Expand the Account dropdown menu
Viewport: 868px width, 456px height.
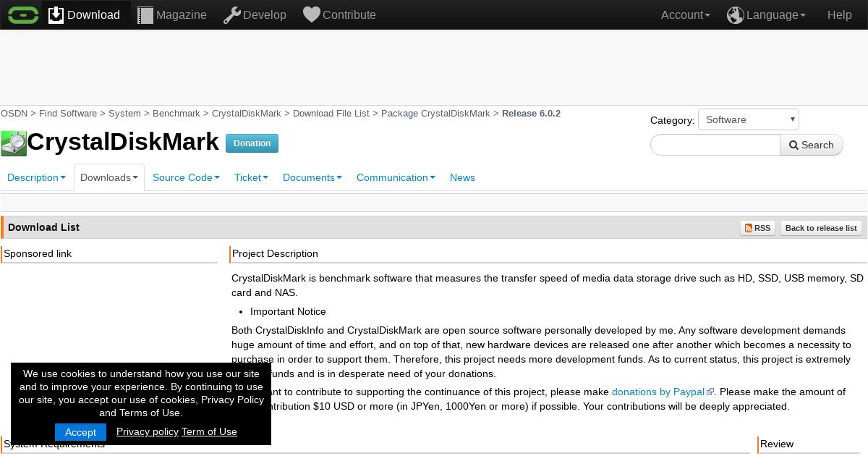coord(686,14)
